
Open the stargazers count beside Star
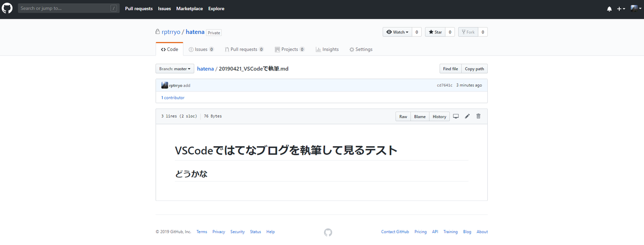(450, 32)
